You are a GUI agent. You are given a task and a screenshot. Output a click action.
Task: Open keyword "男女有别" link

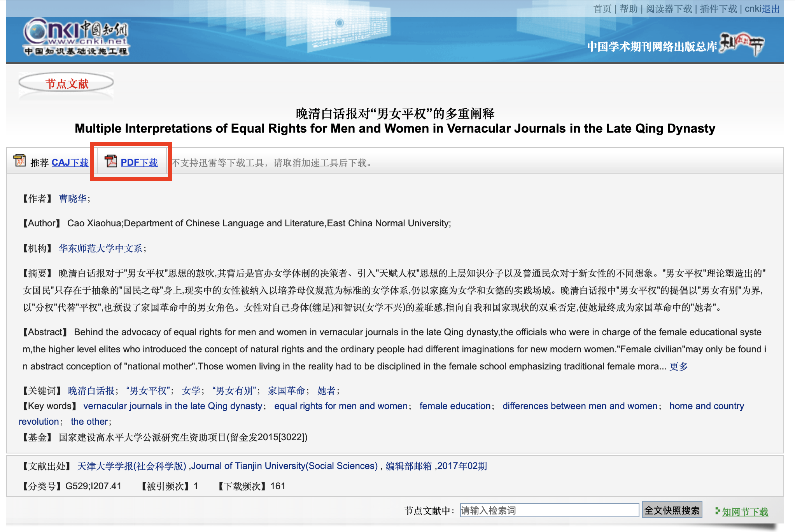[235, 391]
